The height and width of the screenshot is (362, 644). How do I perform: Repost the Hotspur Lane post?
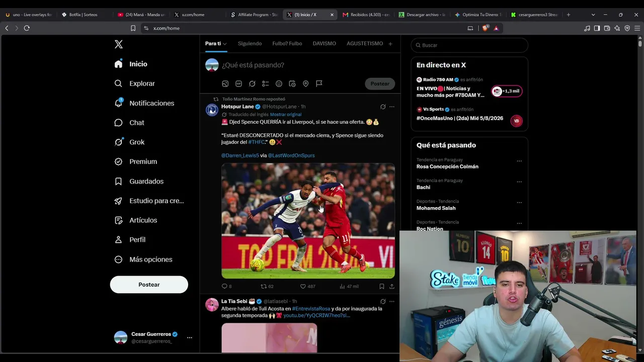tap(267, 286)
